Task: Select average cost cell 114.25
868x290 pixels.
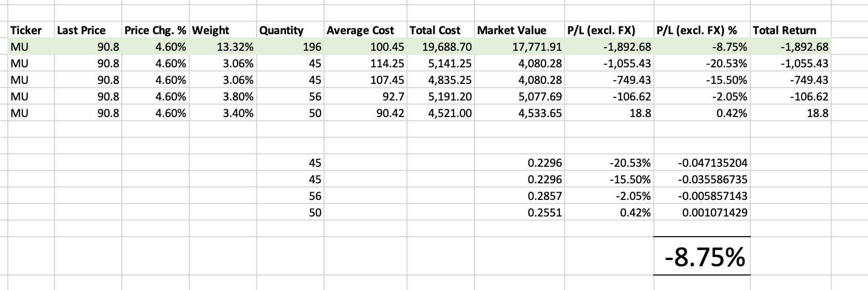Action: pos(366,64)
